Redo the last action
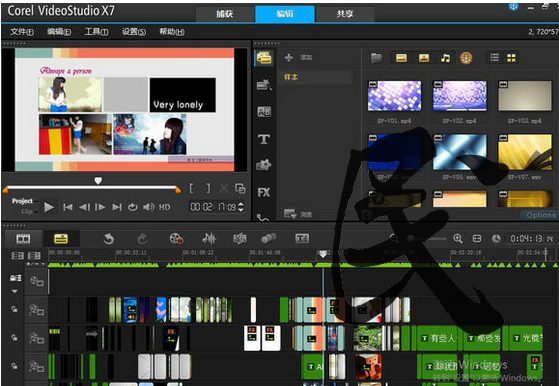Image resolution: width=559 pixels, height=386 pixels. coord(142,239)
